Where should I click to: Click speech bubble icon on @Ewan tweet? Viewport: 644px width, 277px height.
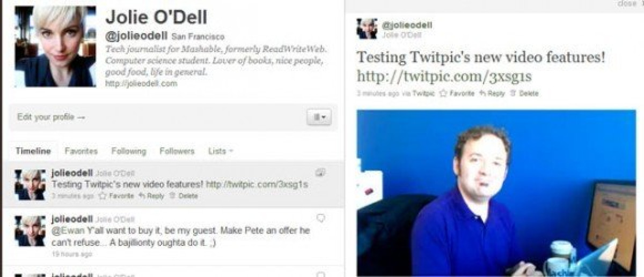[321, 218]
